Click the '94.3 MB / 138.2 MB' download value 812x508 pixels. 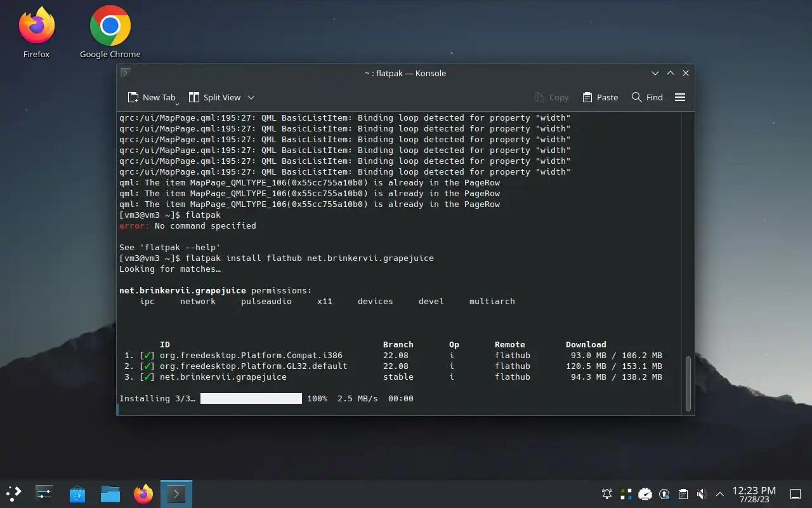(617, 377)
